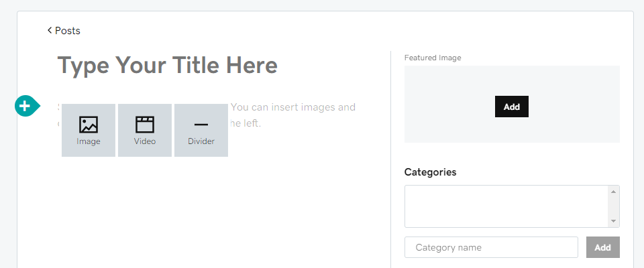The height and width of the screenshot is (268, 644).
Task: Select the Image picture icon
Action: point(89,125)
